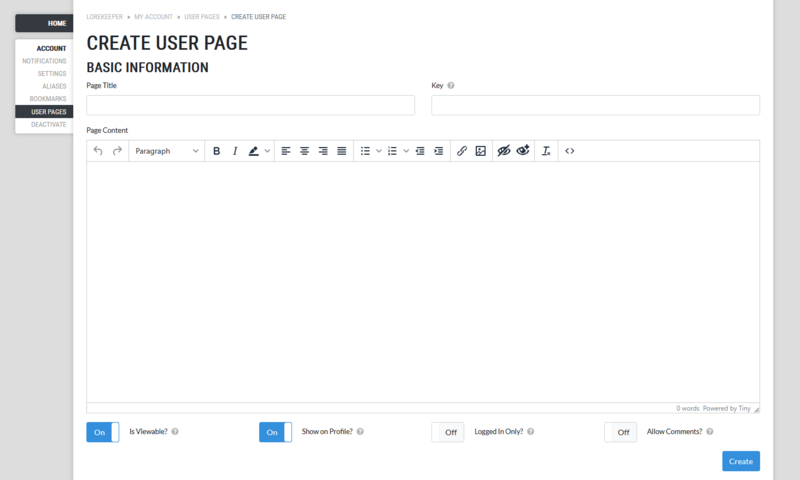Open Notifications in the sidebar
Image resolution: width=800 pixels, height=480 pixels.
pyautogui.click(x=44, y=61)
